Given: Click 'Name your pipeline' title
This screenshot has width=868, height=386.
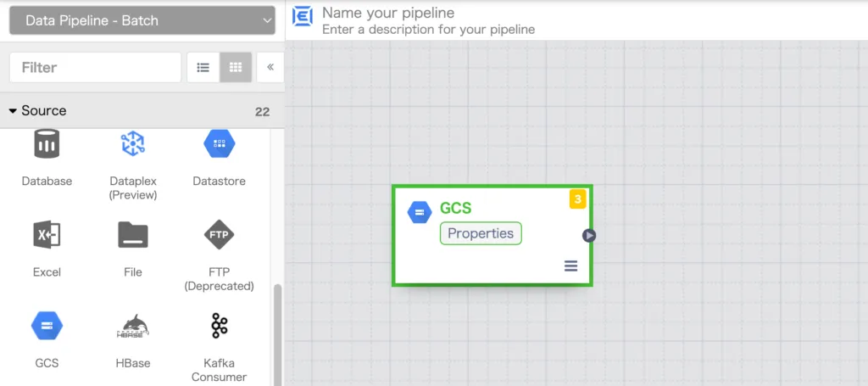Looking at the screenshot, I should click(x=388, y=13).
